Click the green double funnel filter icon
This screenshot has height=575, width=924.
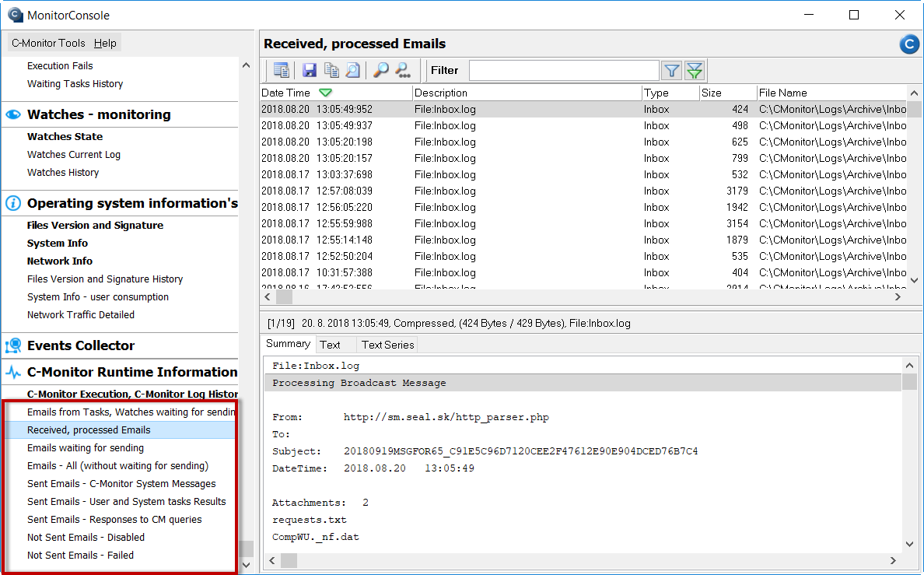point(695,71)
